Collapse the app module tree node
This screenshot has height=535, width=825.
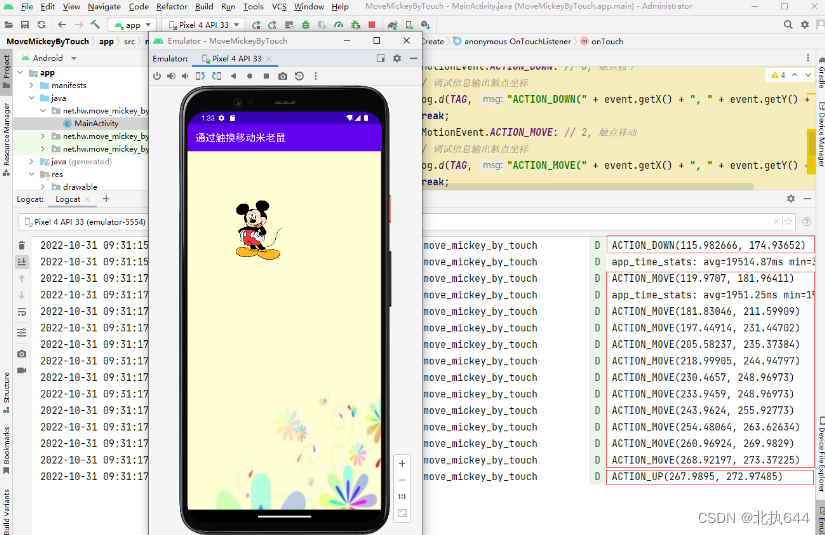pos(21,73)
